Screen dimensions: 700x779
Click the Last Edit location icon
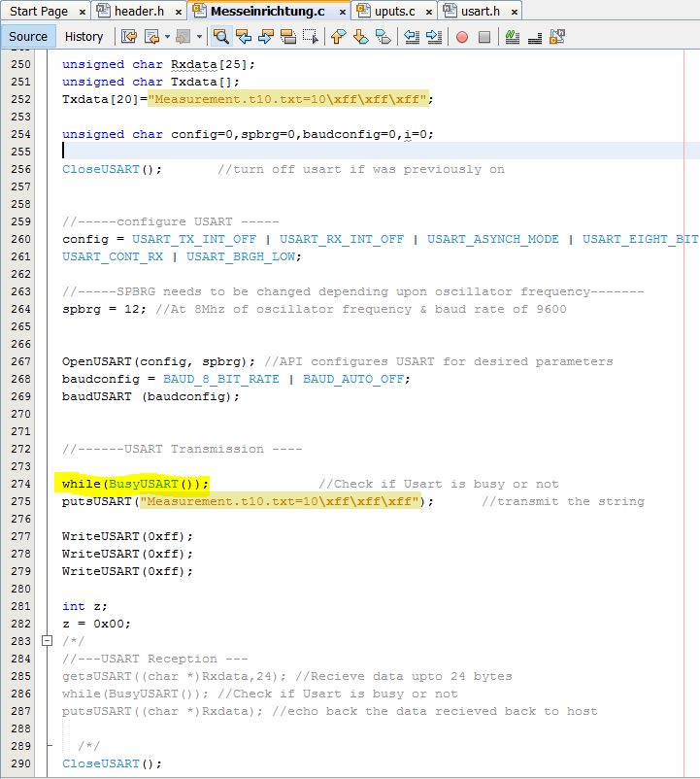click(129, 37)
